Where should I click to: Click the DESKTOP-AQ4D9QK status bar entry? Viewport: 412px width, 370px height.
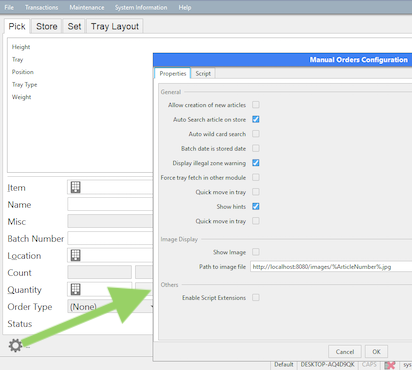(328, 365)
